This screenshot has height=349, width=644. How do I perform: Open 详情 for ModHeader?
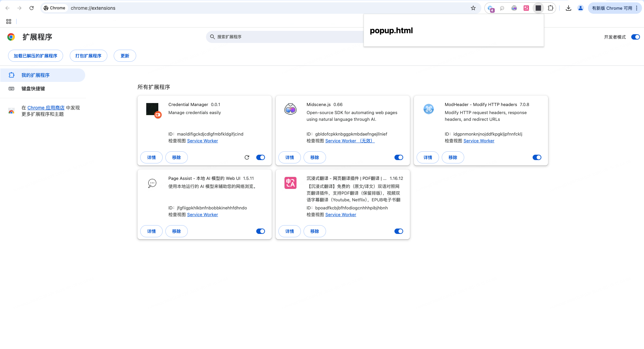(428, 157)
